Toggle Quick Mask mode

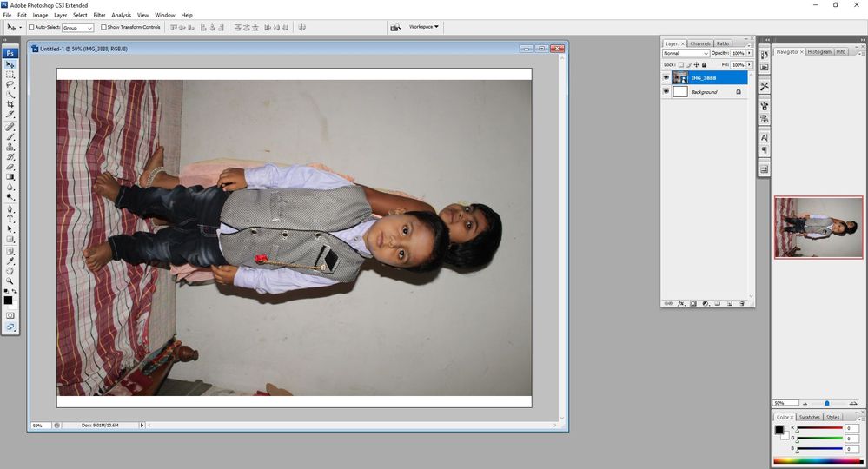[x=10, y=315]
